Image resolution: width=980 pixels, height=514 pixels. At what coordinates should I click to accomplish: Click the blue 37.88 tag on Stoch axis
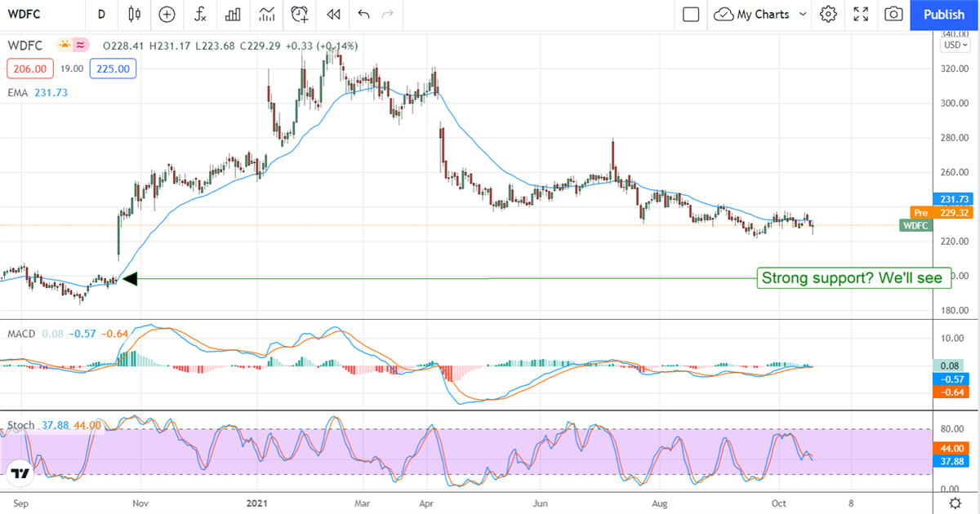tap(952, 462)
